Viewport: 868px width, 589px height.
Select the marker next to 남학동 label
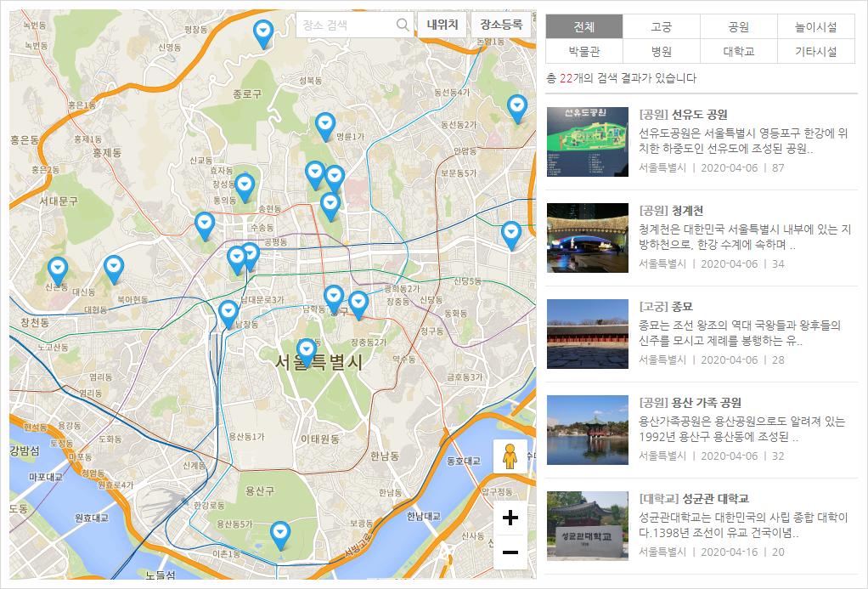333,300
